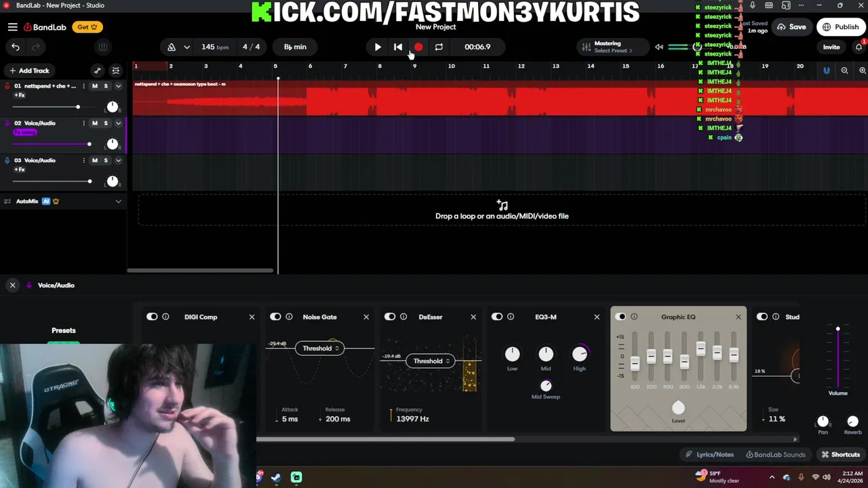Image resolution: width=868 pixels, height=488 pixels.
Task: Open the notifications bell
Action: point(859,47)
